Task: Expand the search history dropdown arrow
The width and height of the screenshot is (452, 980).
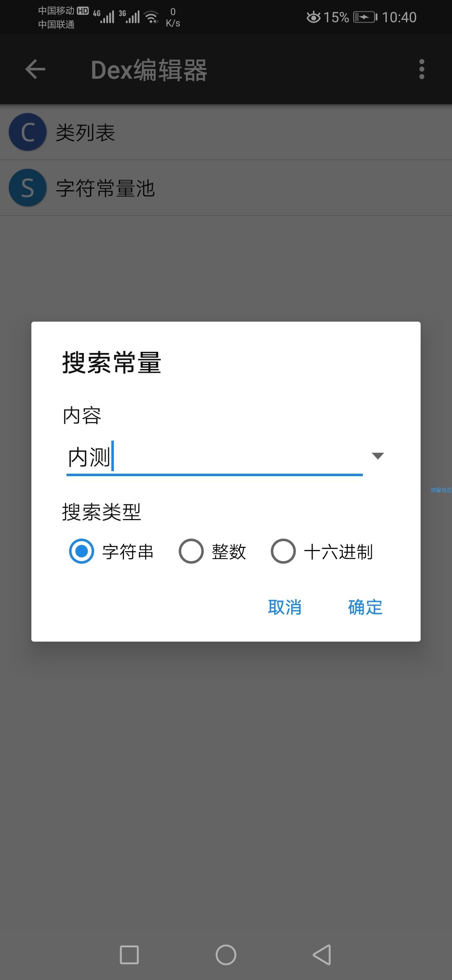Action: coord(378,456)
